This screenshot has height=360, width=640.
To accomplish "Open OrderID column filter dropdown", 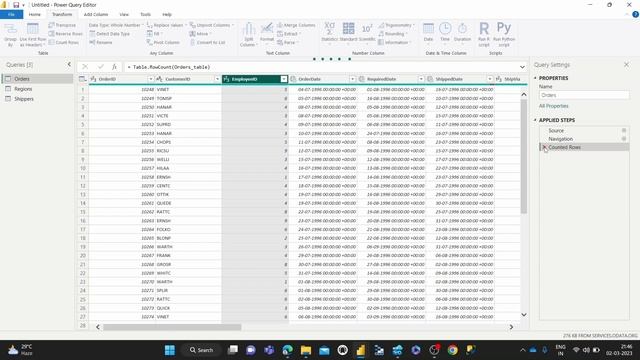I will pos(151,79).
